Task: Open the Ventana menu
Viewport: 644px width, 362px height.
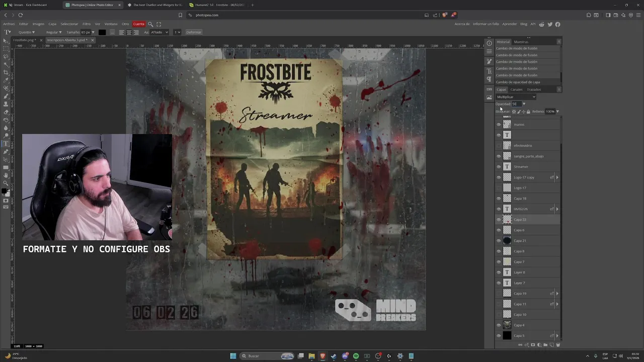Action: pyautogui.click(x=111, y=24)
